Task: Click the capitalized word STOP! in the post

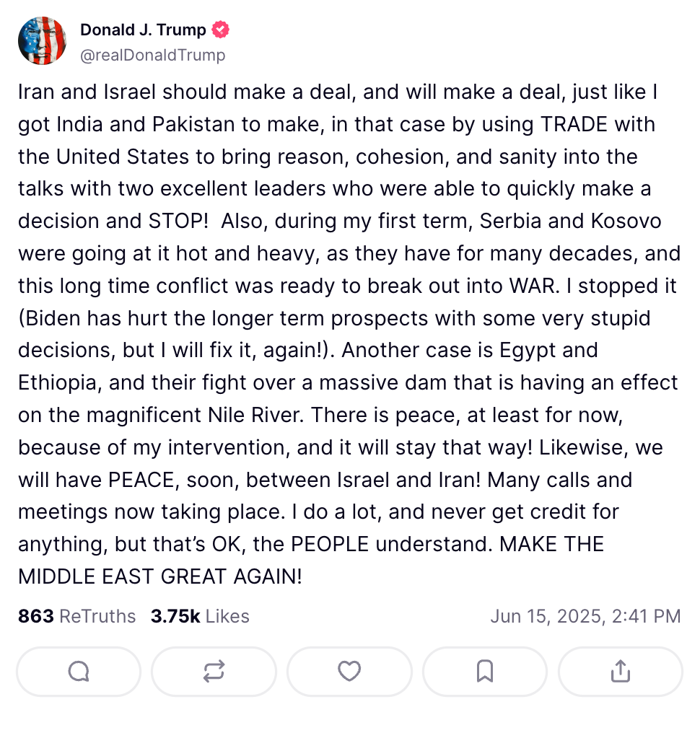Action: [178, 221]
